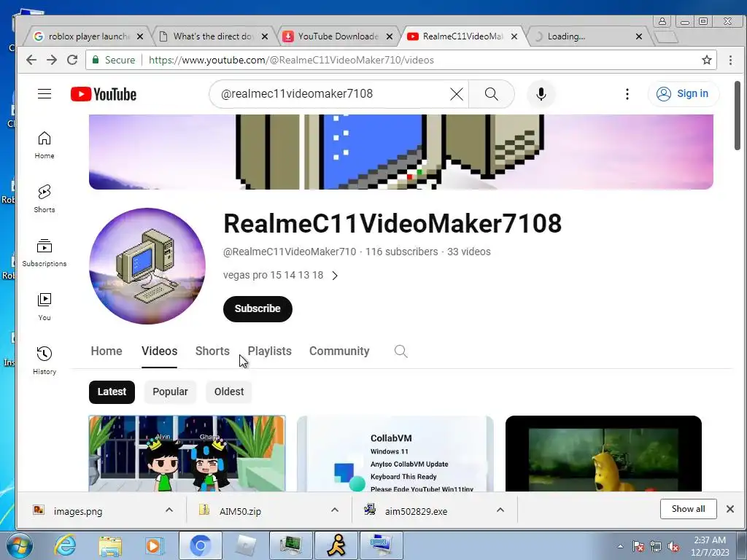The image size is (747, 560).
Task: Expand channel description vegas pro chevron
Action: click(x=335, y=276)
